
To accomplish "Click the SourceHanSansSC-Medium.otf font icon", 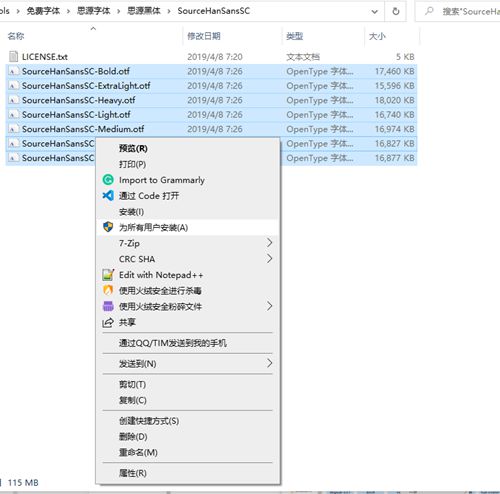I will [13, 129].
